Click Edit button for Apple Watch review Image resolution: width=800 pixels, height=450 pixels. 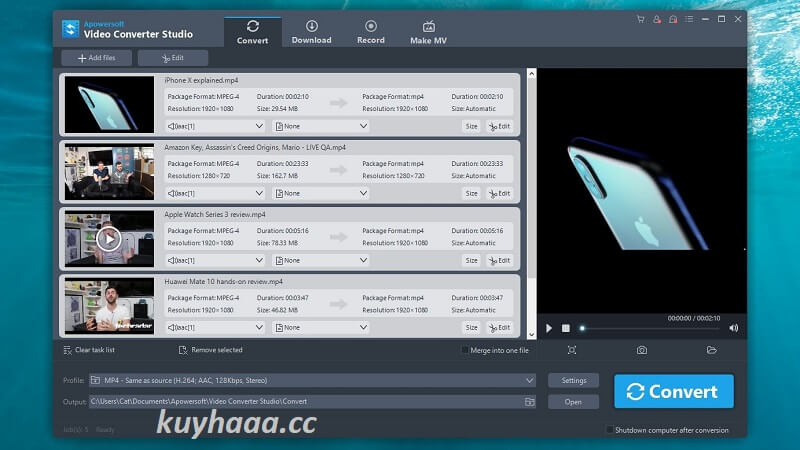[x=499, y=260]
